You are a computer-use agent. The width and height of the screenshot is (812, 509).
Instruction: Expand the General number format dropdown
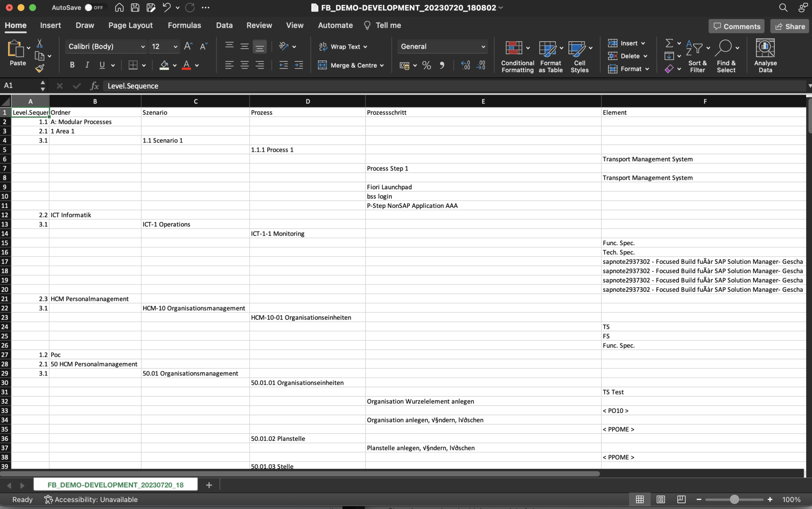[483, 47]
